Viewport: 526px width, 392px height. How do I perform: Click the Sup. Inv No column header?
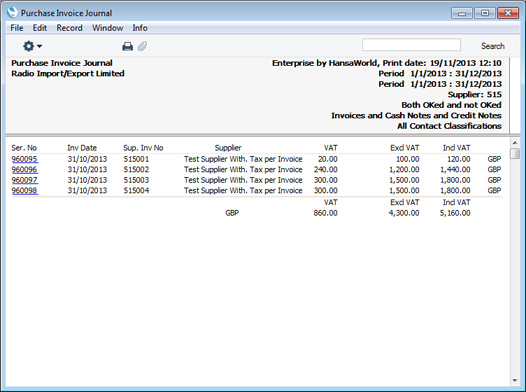[143, 148]
